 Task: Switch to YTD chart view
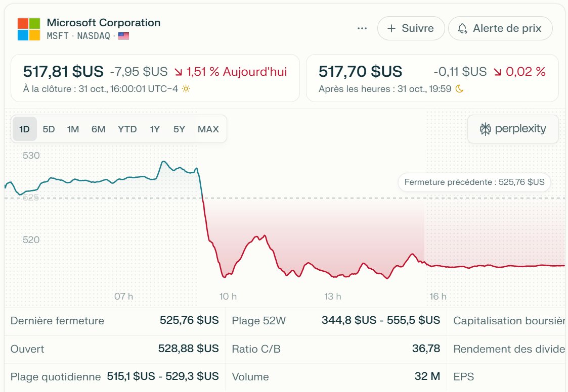pos(127,129)
